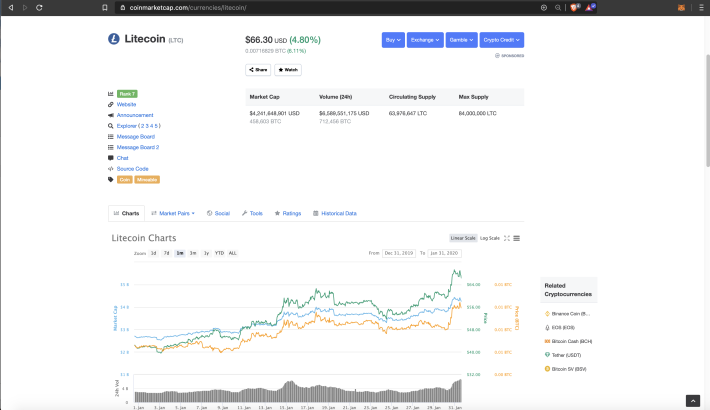Click the Rank 7 badge

pos(127,94)
